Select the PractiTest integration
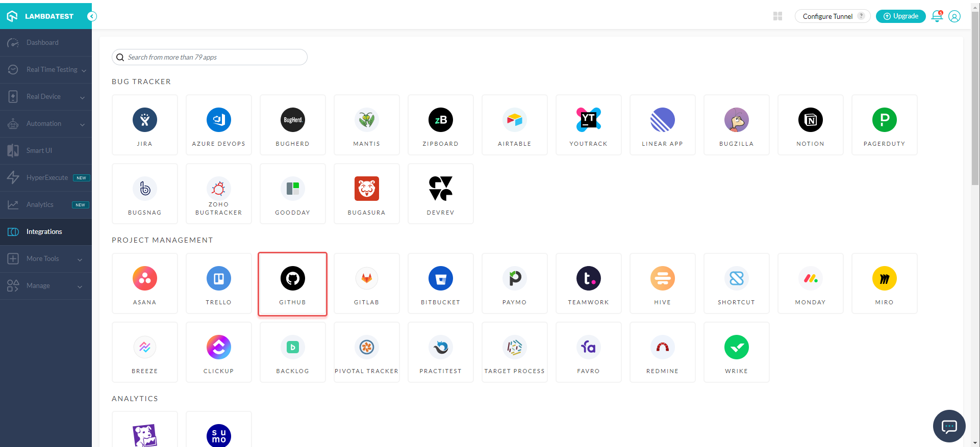The image size is (980, 447). [441, 352]
